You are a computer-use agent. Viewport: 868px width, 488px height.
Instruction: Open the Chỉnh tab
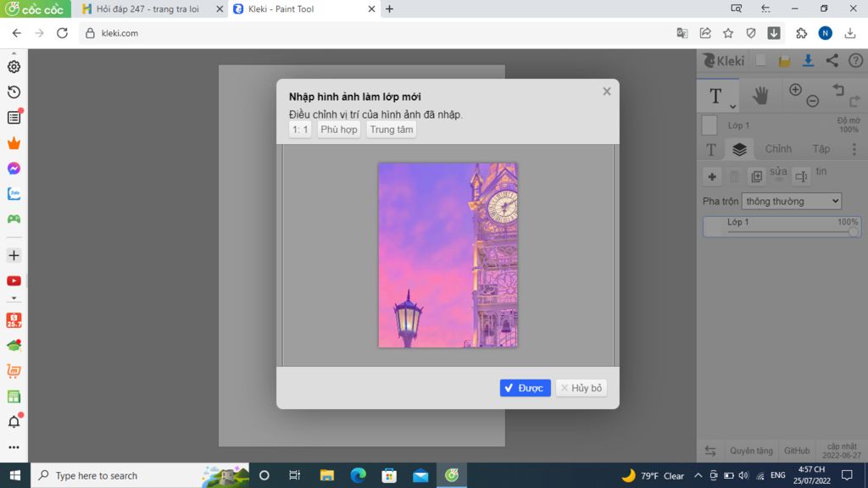[778, 149]
